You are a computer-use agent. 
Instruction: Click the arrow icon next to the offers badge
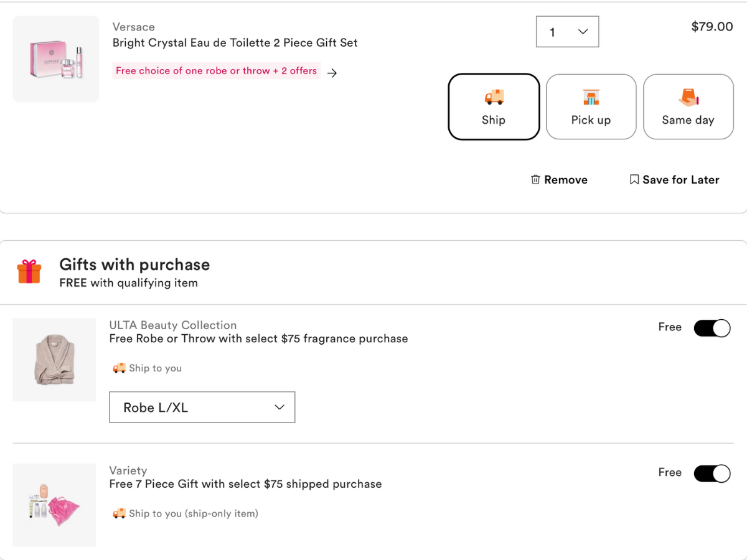332,73
